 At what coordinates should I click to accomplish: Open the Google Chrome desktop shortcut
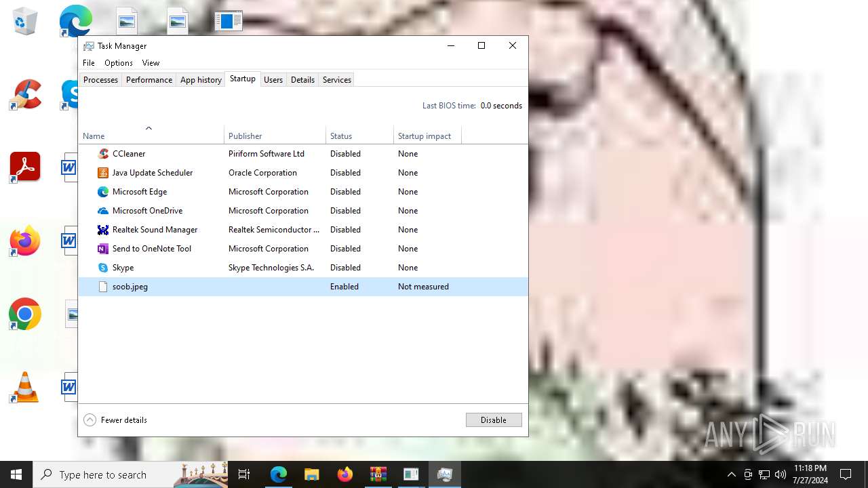[25, 314]
